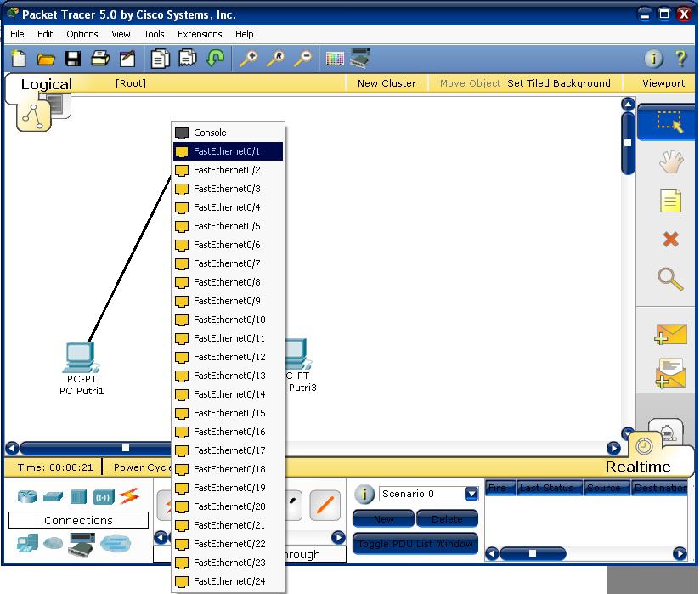Add a complex PDU with the open envelope icon

click(x=670, y=373)
